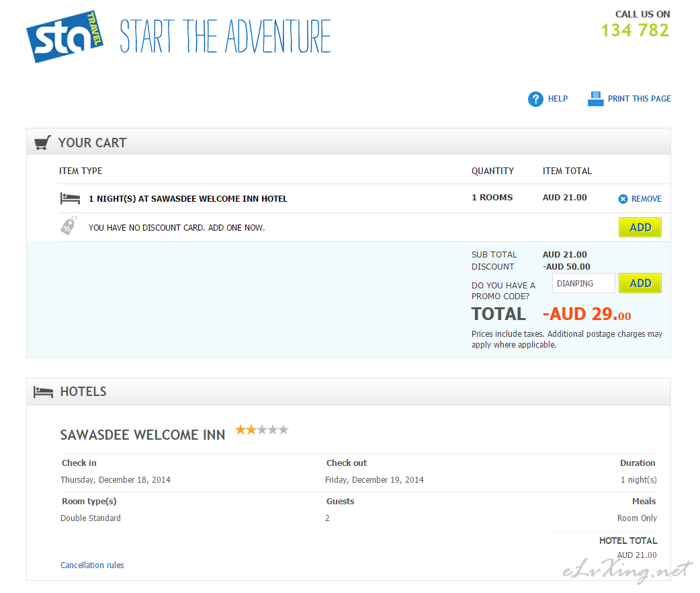Click the remove X circle icon
This screenshot has height=593, width=700.
click(623, 199)
